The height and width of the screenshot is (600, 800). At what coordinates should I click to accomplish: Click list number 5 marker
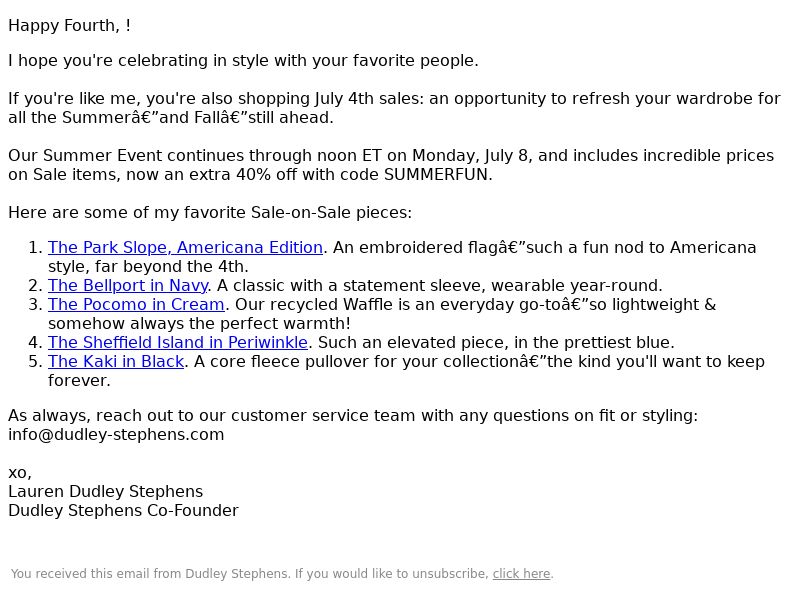tap(35, 361)
